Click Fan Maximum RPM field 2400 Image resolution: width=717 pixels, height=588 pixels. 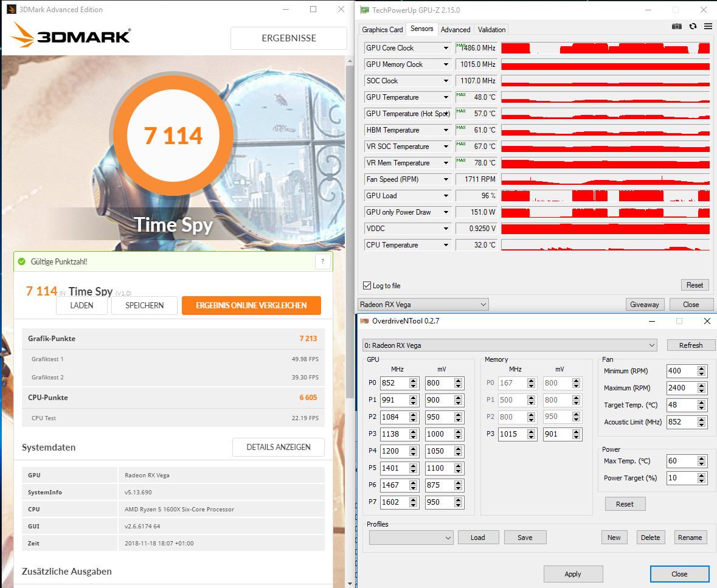point(682,388)
